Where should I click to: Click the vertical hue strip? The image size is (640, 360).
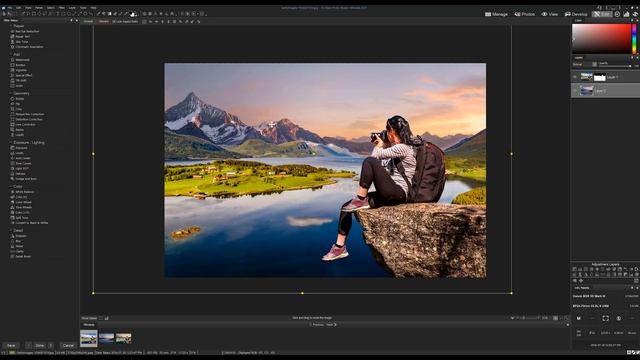tap(634, 38)
